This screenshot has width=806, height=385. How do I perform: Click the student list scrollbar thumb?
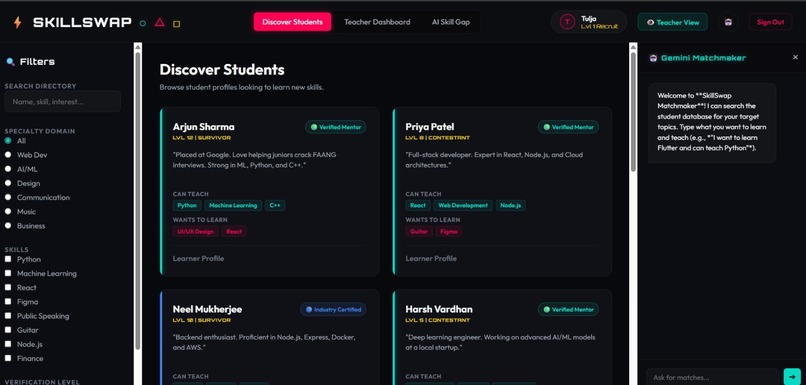(x=633, y=112)
